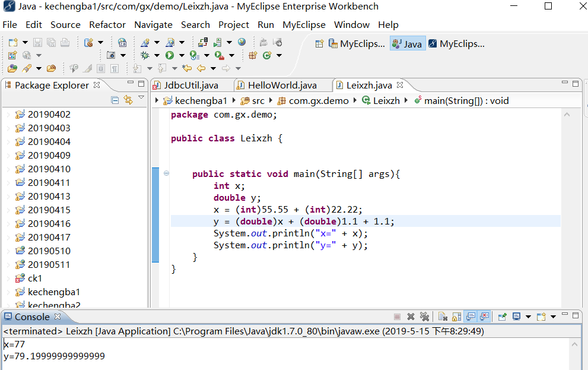Open the MyEclipse menu
Viewport: 588px width, 370px height.
click(304, 25)
